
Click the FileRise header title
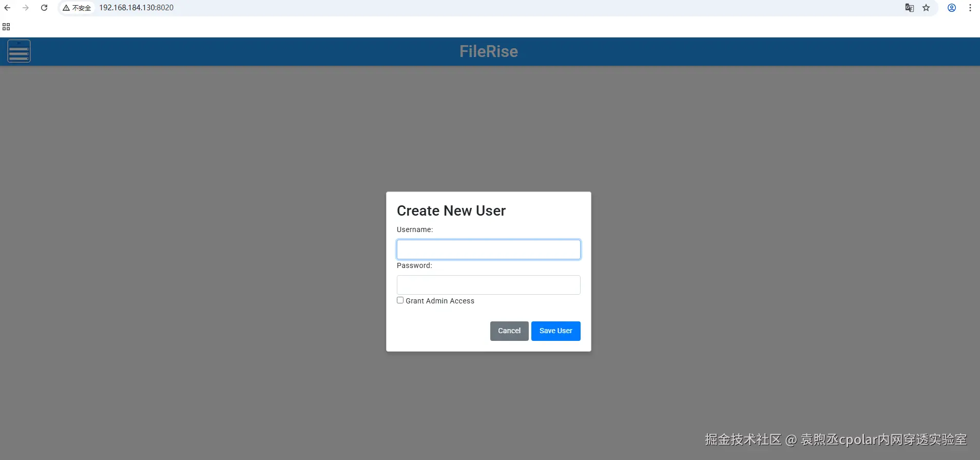pyautogui.click(x=489, y=51)
